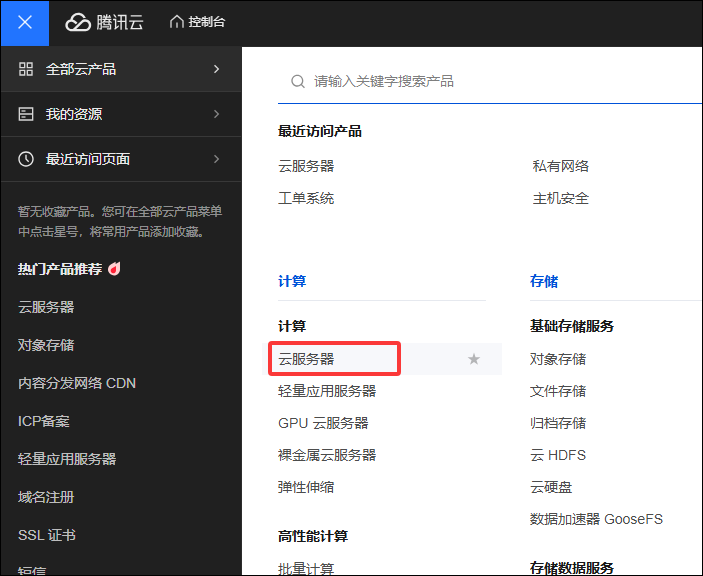Viewport: 703px width, 576px height.
Task: Click the 控制台 link in header
Action: click(207, 22)
